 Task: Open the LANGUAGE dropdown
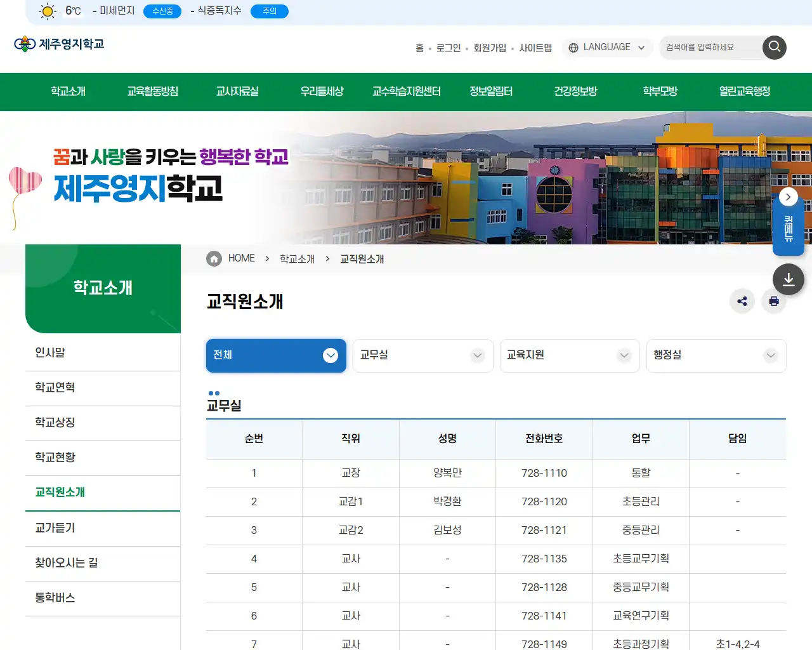click(607, 47)
